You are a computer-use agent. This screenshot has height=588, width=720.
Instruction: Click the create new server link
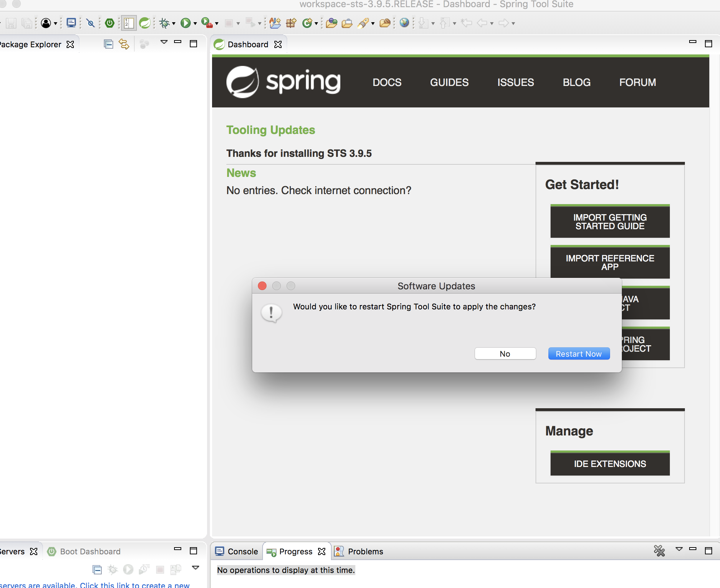click(x=94, y=585)
